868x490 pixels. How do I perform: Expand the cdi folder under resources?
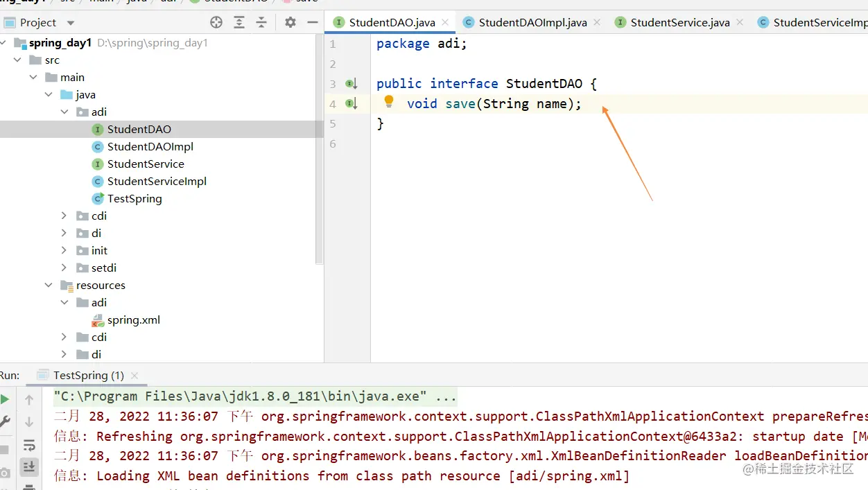64,338
